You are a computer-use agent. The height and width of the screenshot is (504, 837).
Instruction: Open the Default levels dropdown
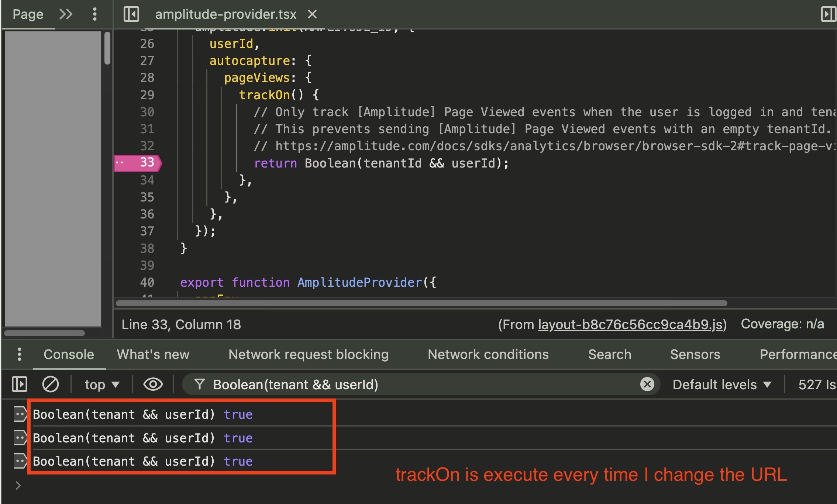[721, 384]
